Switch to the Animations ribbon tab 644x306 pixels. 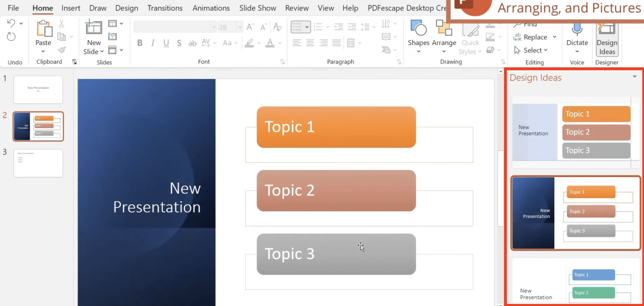211,8
